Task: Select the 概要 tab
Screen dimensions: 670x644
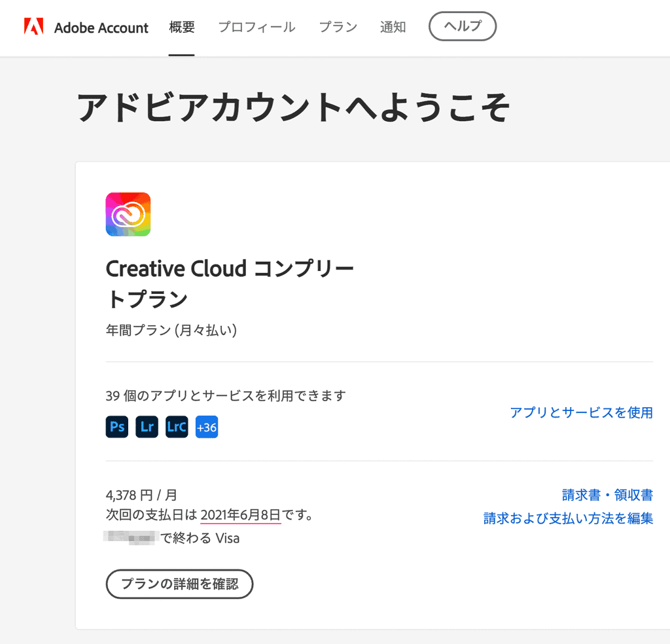Action: 182,27
